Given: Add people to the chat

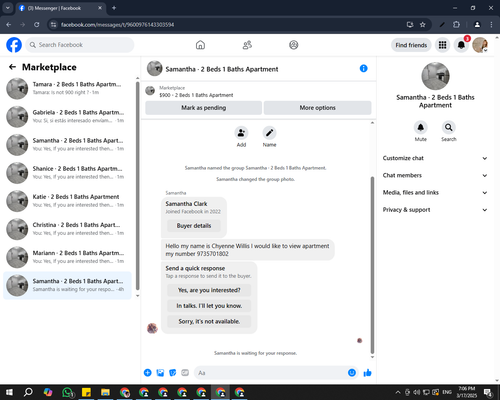Looking at the screenshot, I should 241,133.
